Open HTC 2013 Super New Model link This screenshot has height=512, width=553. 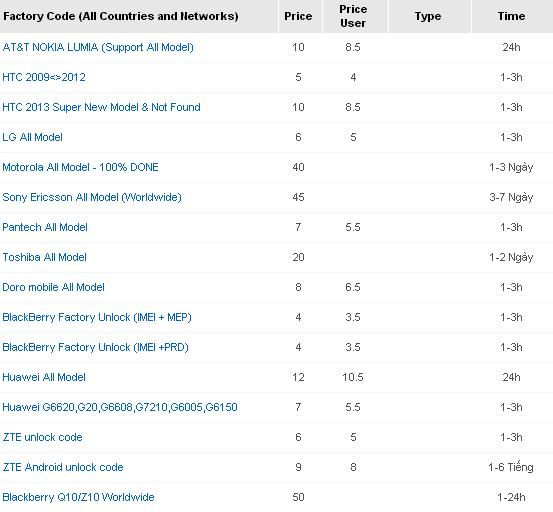(101, 107)
